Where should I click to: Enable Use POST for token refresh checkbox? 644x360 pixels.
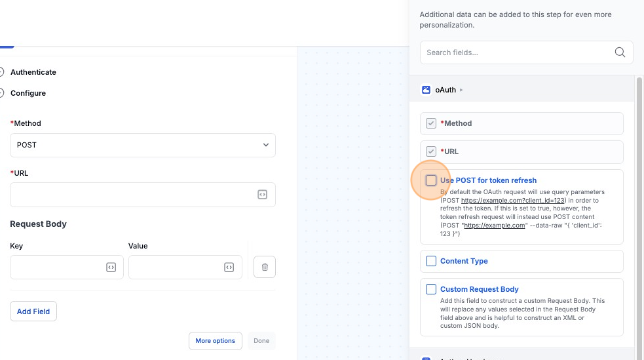(431, 180)
